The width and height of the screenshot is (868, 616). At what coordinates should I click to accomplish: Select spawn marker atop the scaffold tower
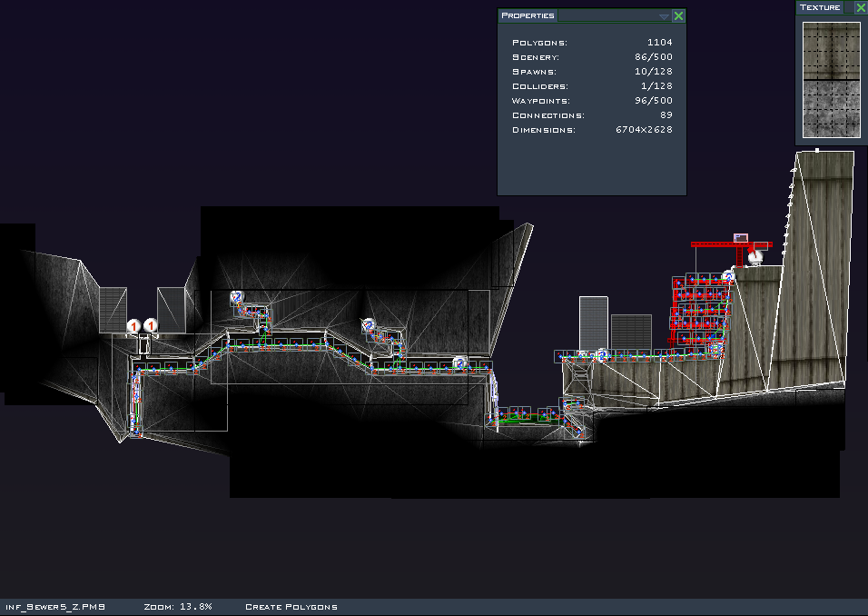[728, 275]
